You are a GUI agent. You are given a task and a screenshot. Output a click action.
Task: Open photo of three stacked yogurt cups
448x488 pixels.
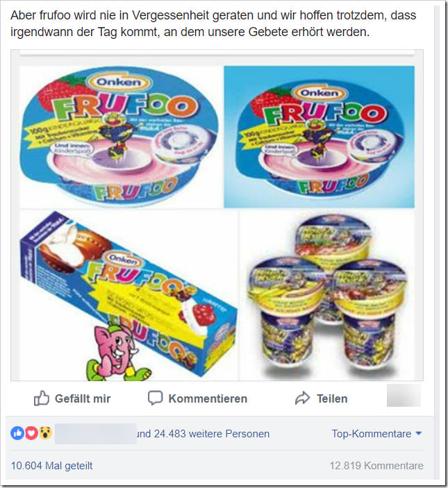[327, 295]
